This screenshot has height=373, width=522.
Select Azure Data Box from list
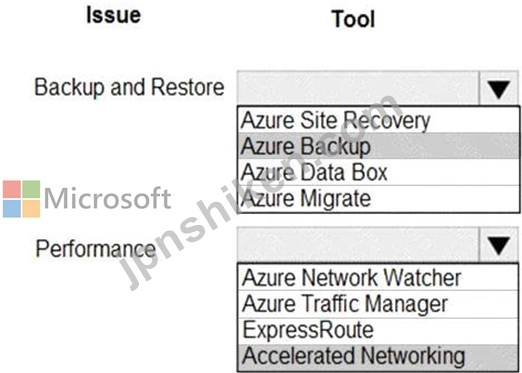click(x=379, y=172)
